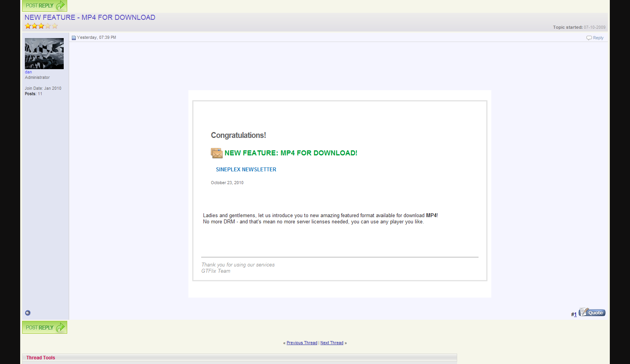Click the SINEPLEX NEWSLETTER link
Screen dimensions: 630x364
pos(246,169)
